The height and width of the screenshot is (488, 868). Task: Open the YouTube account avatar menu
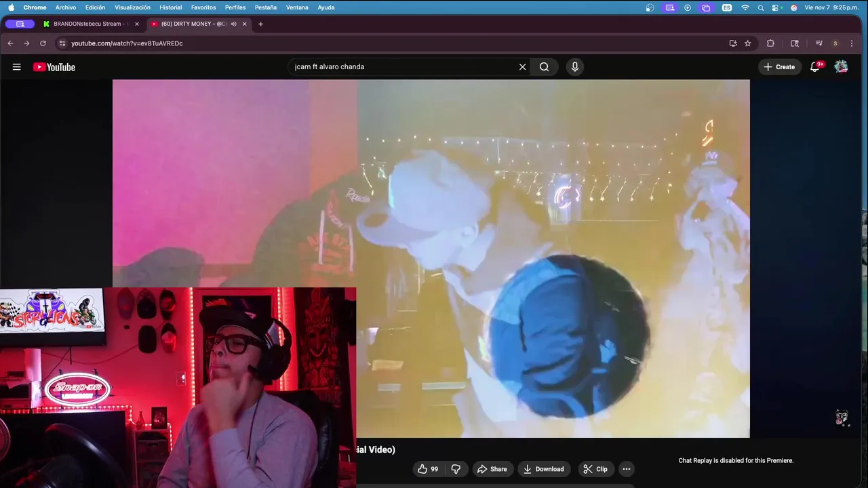click(842, 66)
